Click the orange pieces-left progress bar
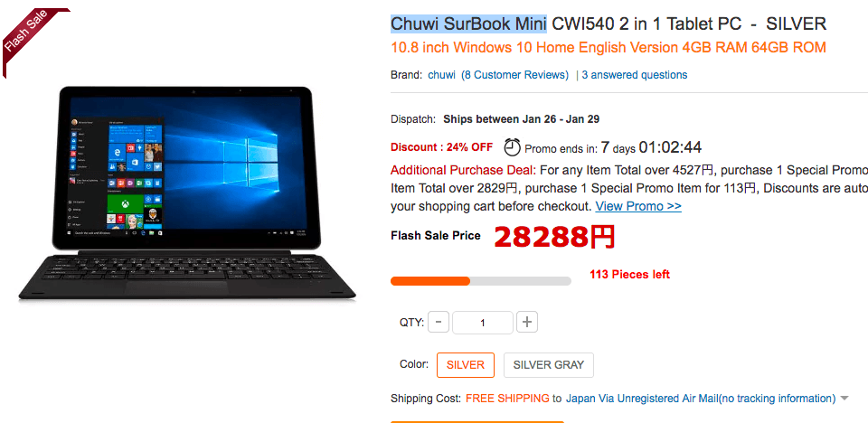 click(480, 281)
